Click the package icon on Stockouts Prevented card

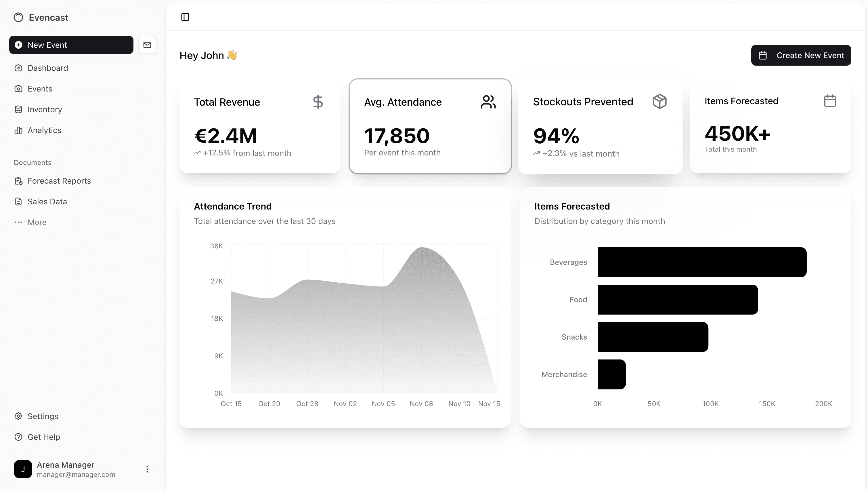coord(659,101)
